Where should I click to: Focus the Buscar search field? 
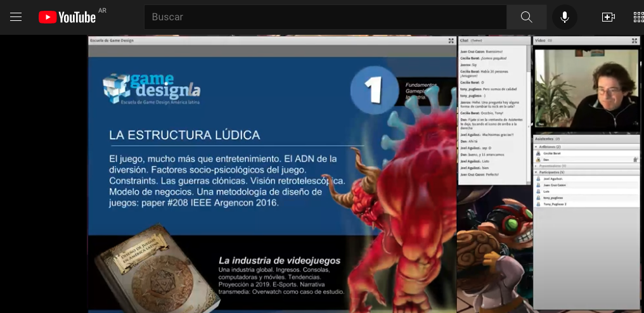325,17
